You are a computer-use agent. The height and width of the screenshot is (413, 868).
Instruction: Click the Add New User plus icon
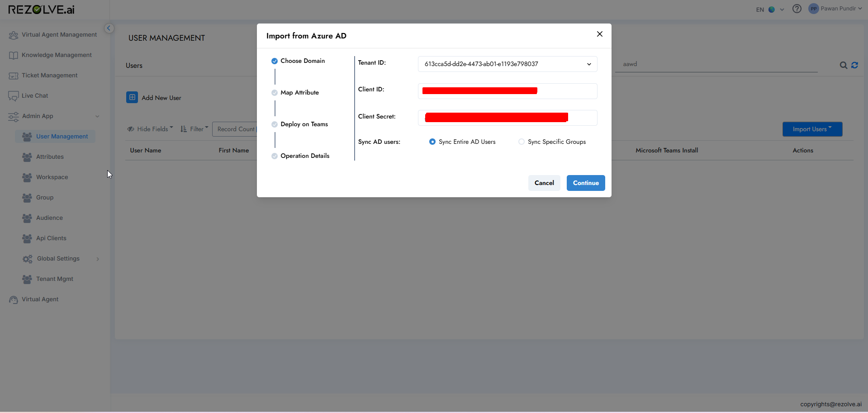132,97
